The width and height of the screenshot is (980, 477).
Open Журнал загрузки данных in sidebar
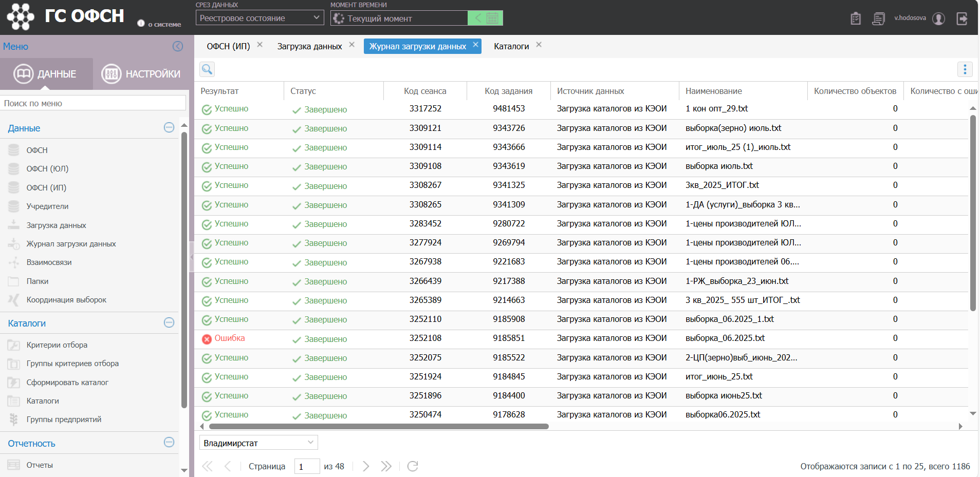(x=71, y=243)
